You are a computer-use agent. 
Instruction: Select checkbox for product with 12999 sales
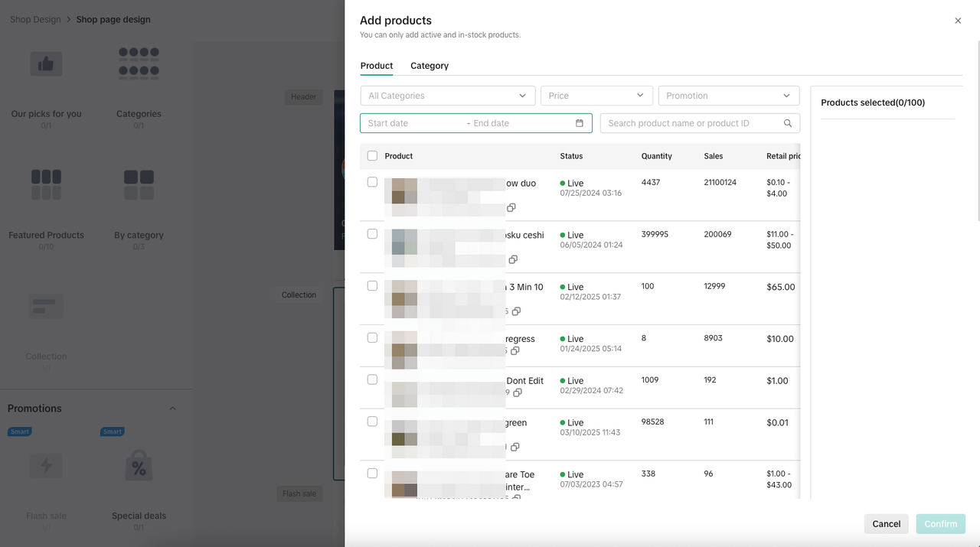pos(372,286)
